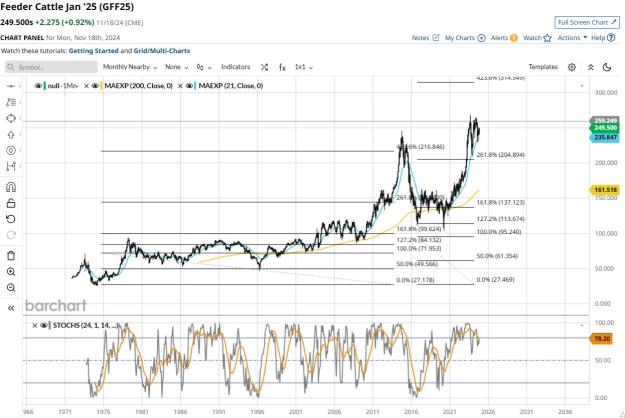This screenshot has height=418, width=625.
Task: Open the fx expressions tool
Action: pos(282,67)
